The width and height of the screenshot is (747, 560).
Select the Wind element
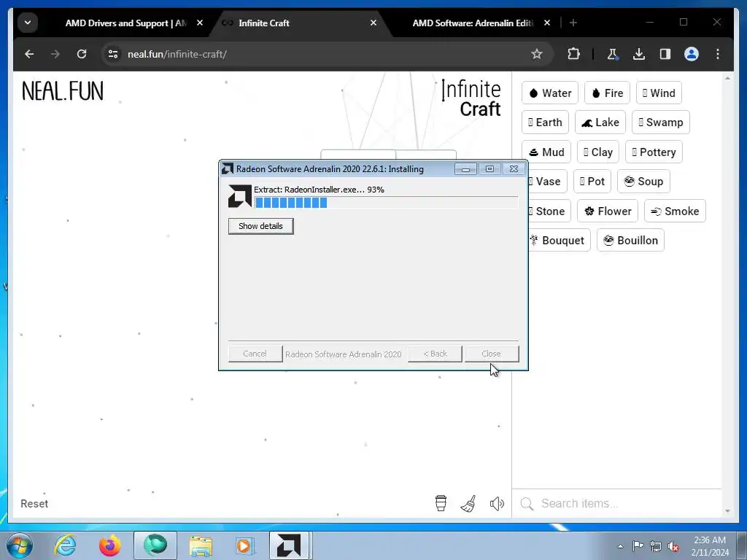coord(659,93)
